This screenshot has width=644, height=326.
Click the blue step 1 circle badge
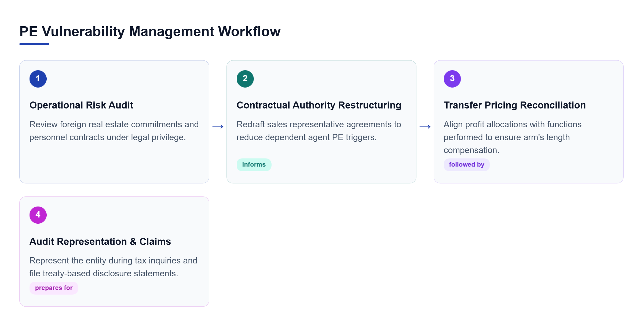(x=38, y=79)
